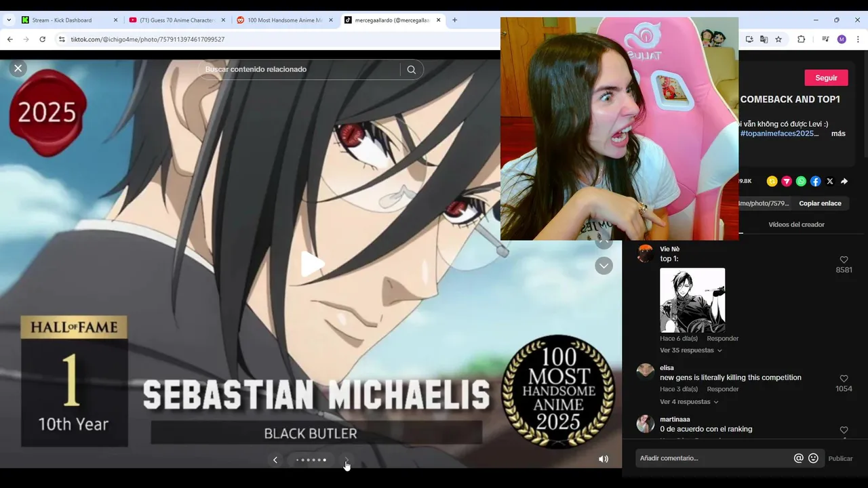Go to the previous photo slide
868x488 pixels.
[275, 460]
